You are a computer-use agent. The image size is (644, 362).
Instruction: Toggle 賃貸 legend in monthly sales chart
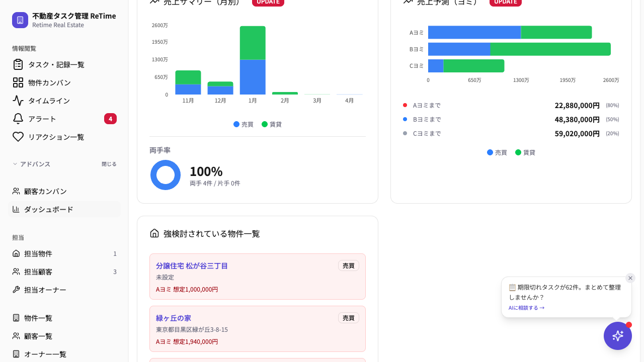tap(272, 124)
